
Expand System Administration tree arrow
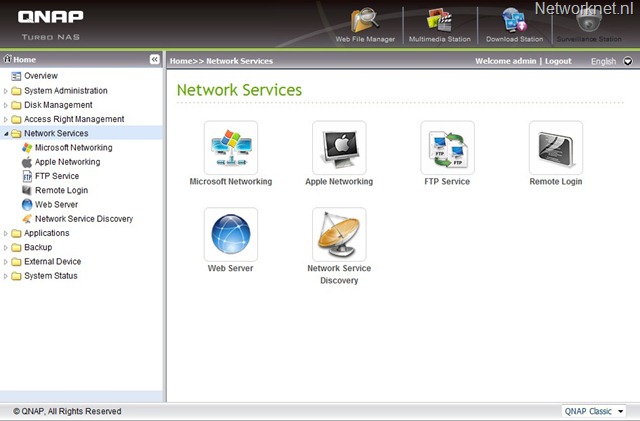(5, 91)
